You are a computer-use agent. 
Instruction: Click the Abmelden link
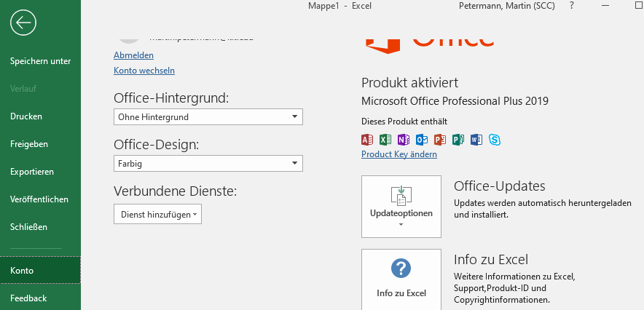(x=133, y=55)
